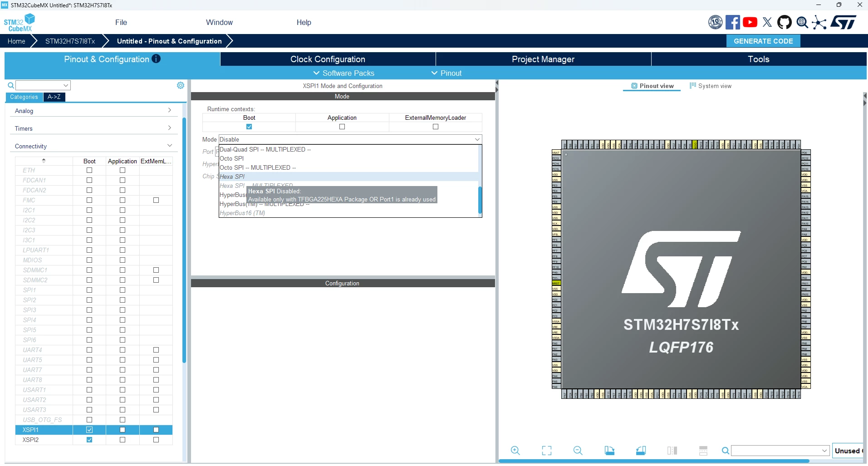Open the Window menu

tap(219, 22)
